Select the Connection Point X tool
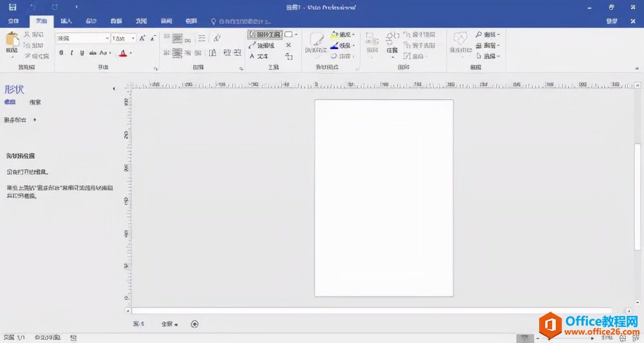 click(289, 45)
